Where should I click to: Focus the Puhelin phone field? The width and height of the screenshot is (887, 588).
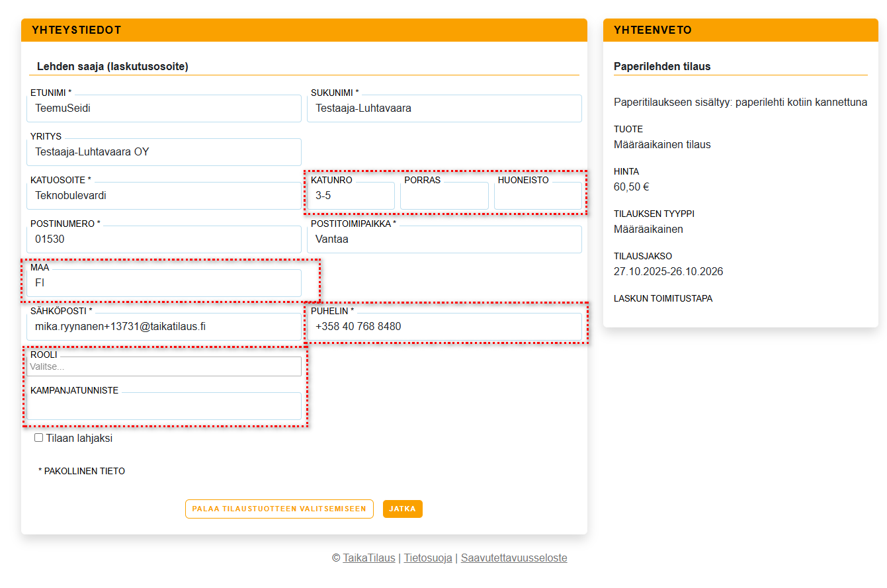444,327
